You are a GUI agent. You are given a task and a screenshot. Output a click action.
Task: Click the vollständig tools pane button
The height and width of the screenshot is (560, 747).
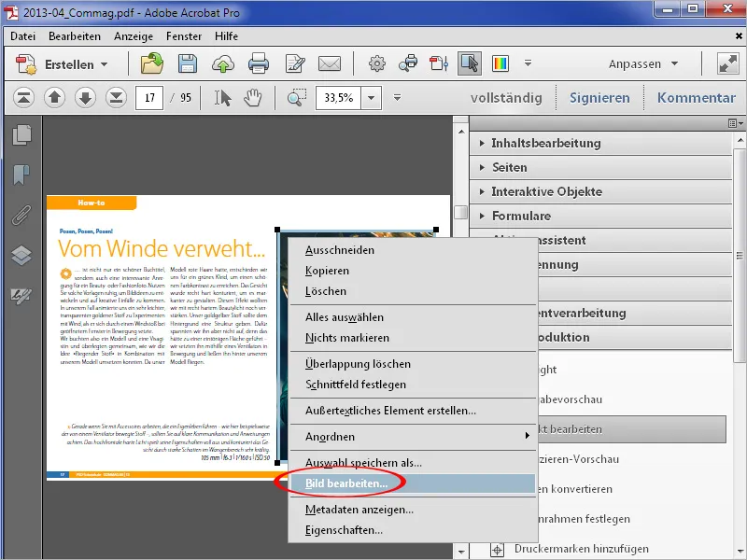point(506,98)
